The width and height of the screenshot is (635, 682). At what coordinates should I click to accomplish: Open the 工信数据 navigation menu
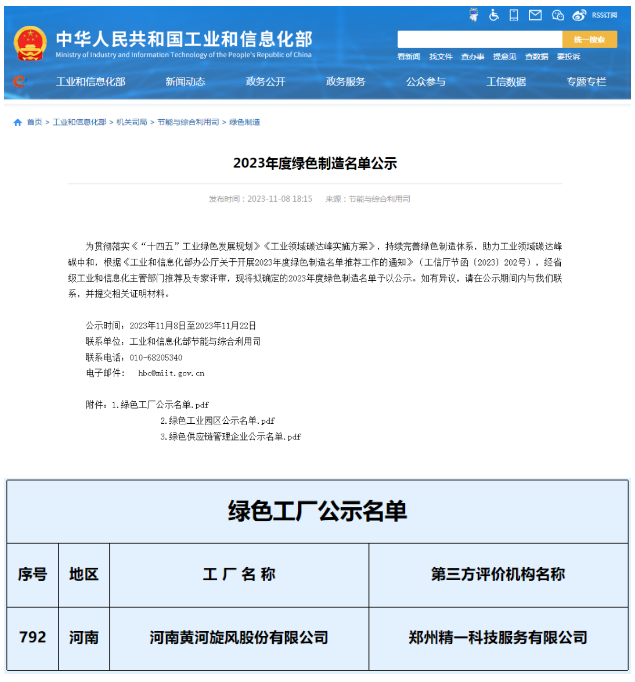coord(506,81)
